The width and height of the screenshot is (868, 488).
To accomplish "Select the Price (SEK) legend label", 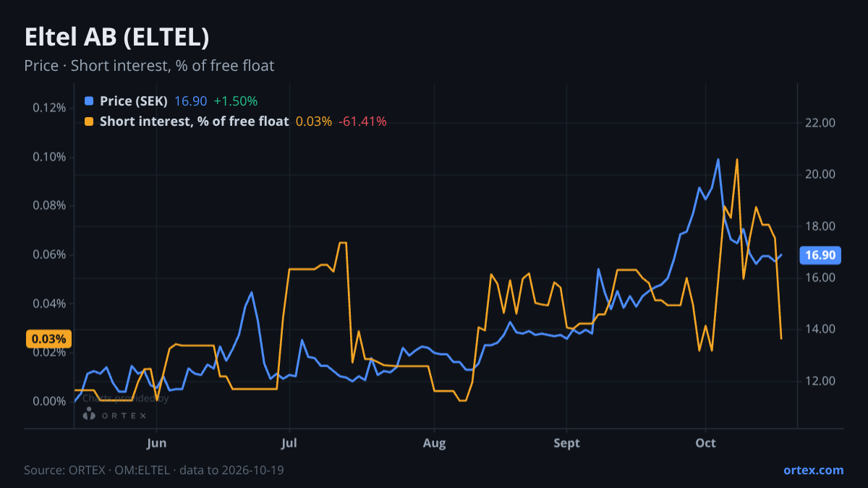I will pyautogui.click(x=134, y=101).
